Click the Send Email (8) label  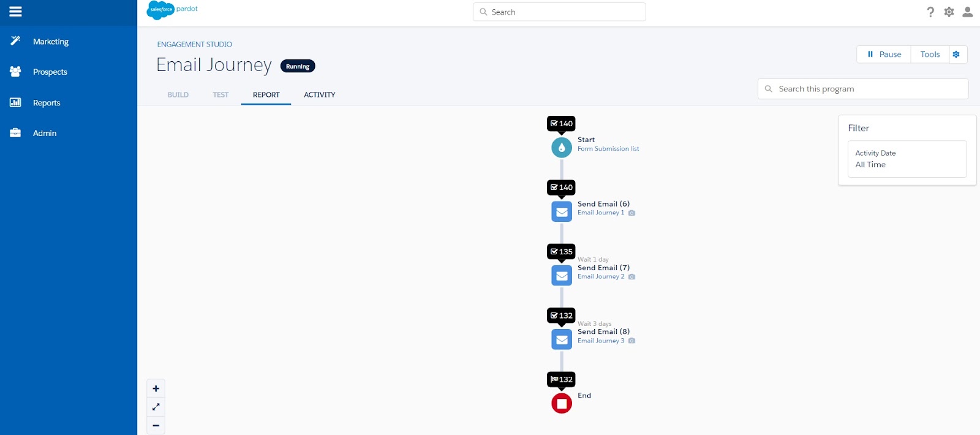click(603, 331)
